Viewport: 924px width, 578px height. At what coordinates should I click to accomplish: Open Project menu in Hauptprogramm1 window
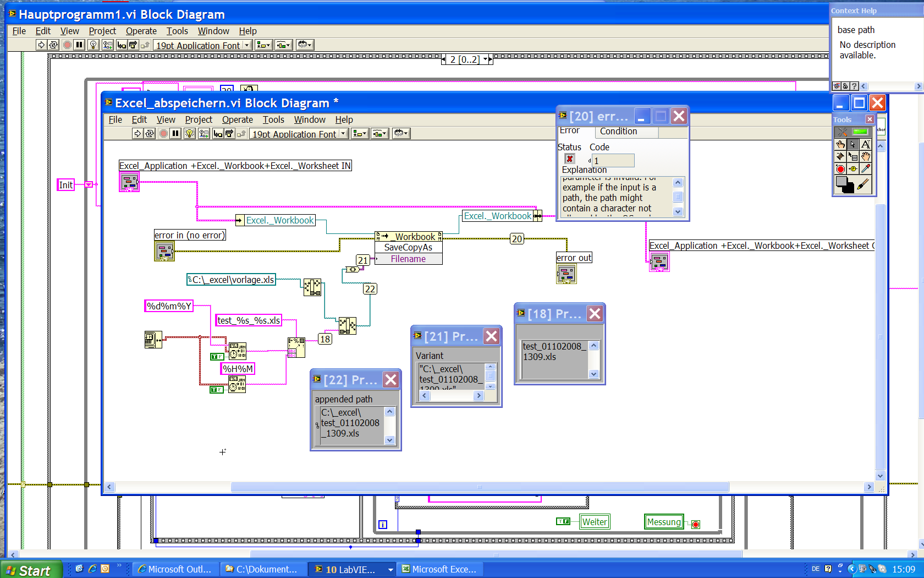[102, 31]
